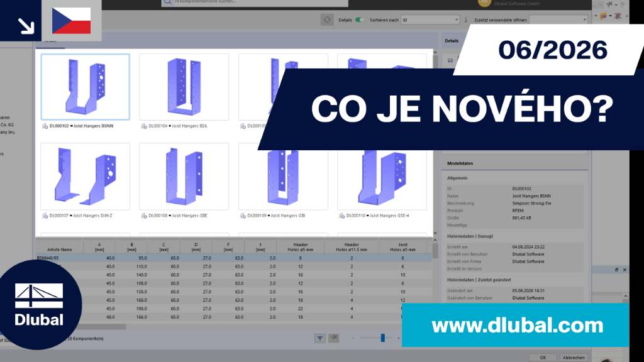Select the Joist Hangers DJH-Z thumbnail
The image size is (644, 362).
(x=86, y=177)
